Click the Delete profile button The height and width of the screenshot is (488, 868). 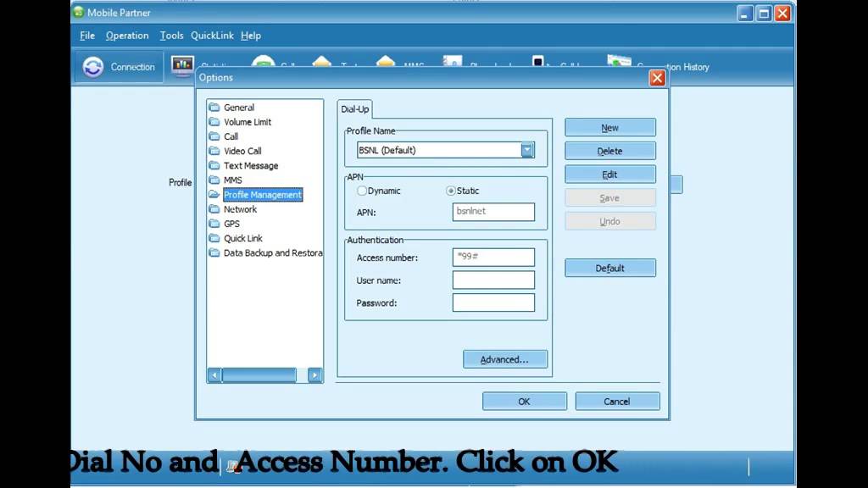[610, 151]
